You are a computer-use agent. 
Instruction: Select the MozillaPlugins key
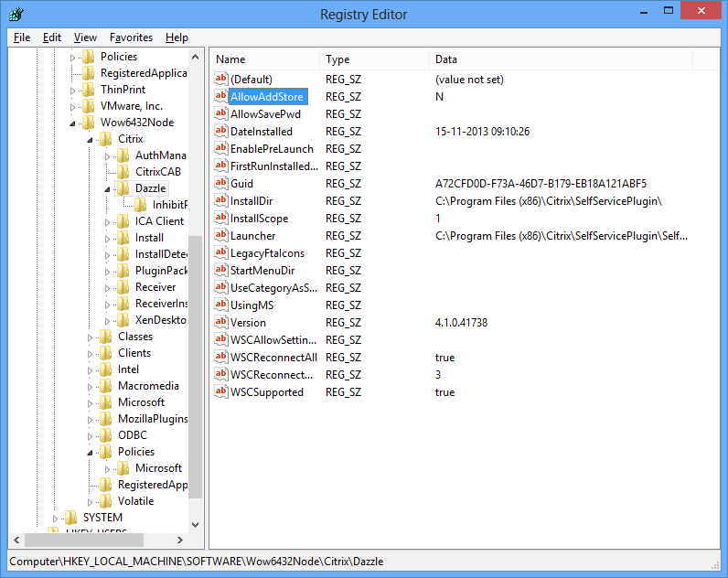pos(153,419)
